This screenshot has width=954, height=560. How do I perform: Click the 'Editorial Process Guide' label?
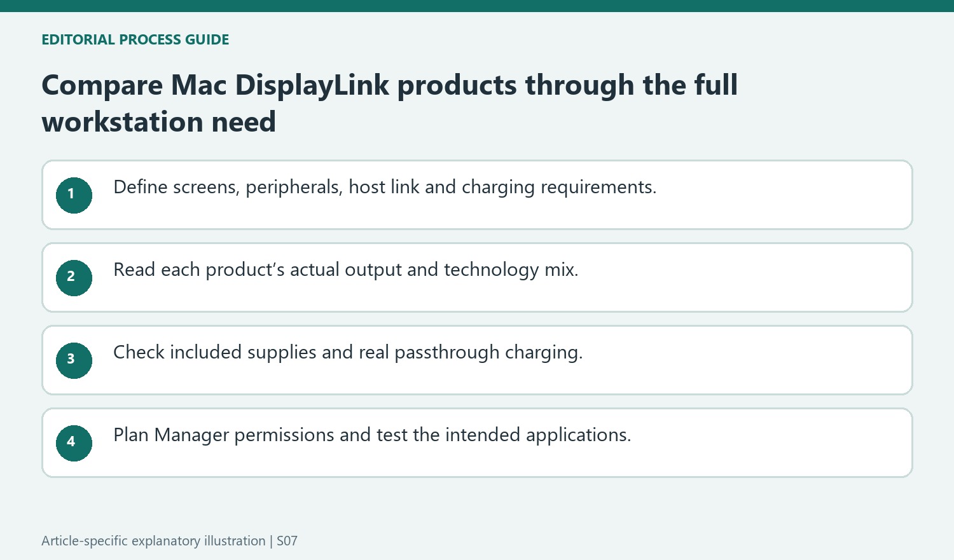[x=135, y=39]
